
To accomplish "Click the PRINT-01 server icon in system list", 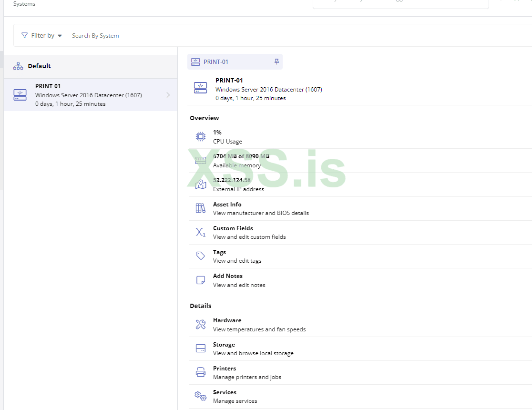I will (x=20, y=95).
